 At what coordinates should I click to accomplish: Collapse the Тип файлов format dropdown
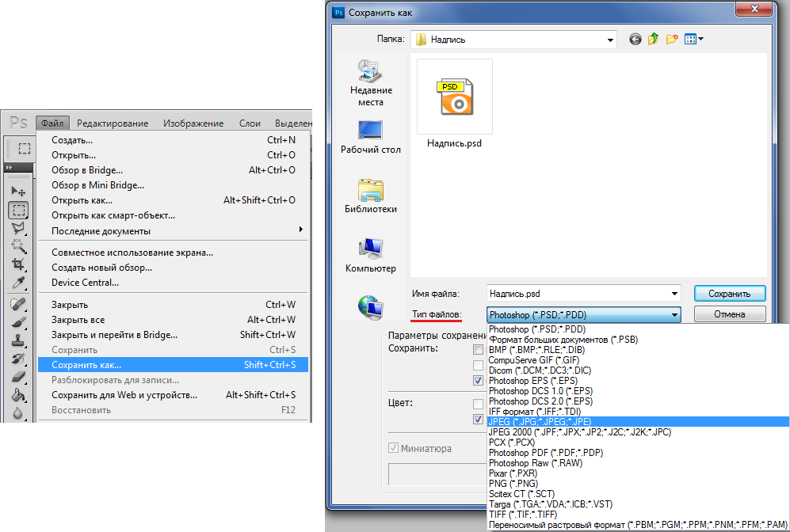[x=674, y=315]
